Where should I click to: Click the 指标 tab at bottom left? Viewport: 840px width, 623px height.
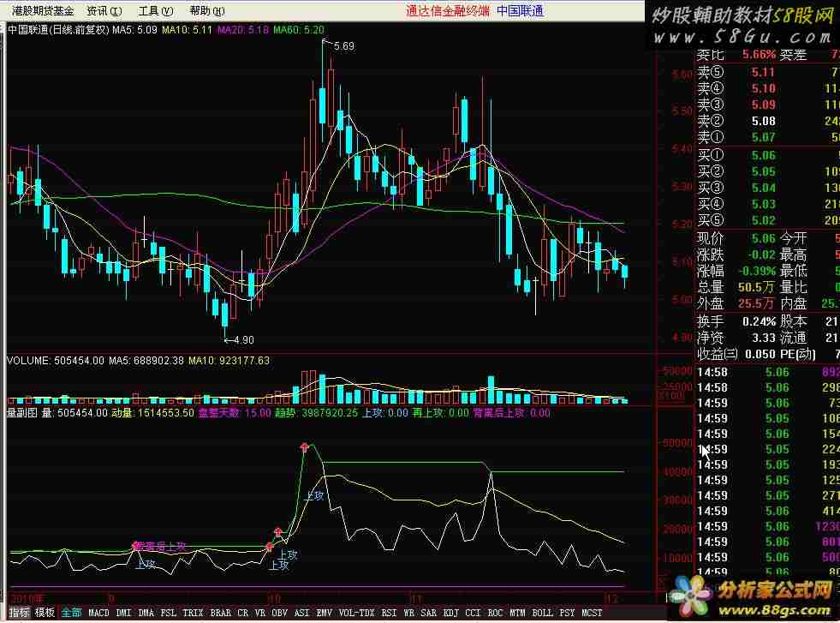tap(19, 613)
